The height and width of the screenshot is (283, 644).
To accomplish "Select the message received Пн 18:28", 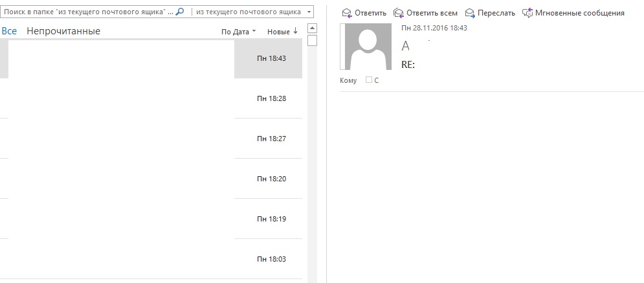I will [x=151, y=98].
